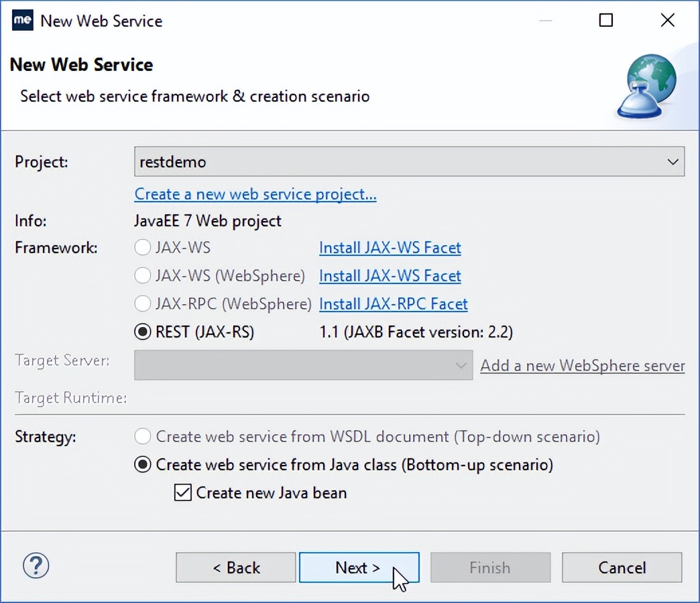Viewport: 700px width, 603px height.
Task: Click Create a new web service project link
Action: (255, 194)
